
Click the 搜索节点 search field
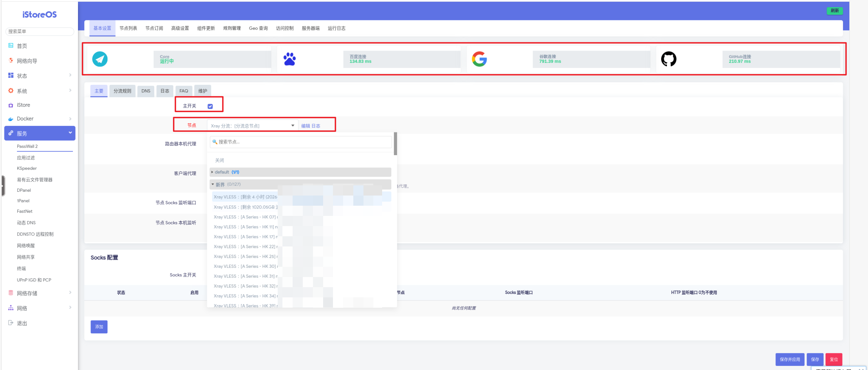click(x=301, y=142)
